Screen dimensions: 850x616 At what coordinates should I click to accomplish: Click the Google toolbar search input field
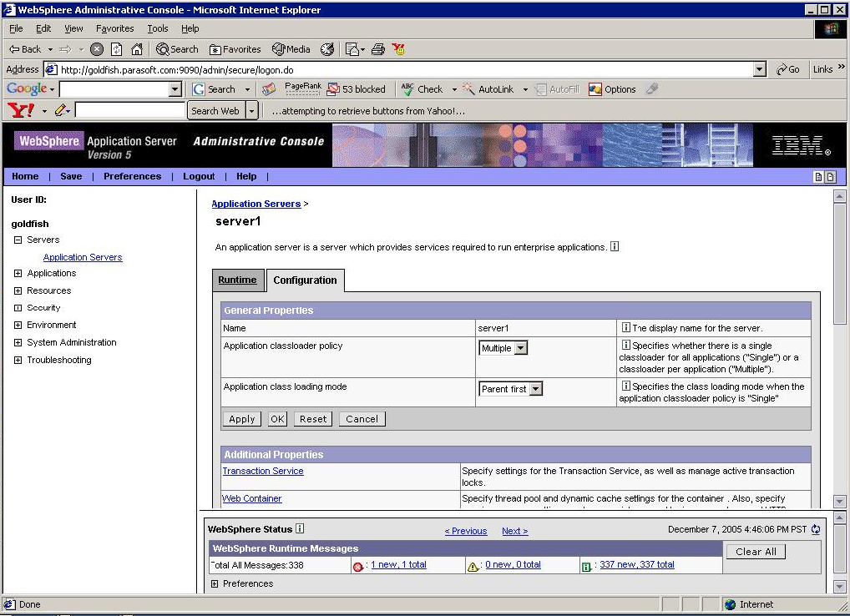(x=114, y=89)
